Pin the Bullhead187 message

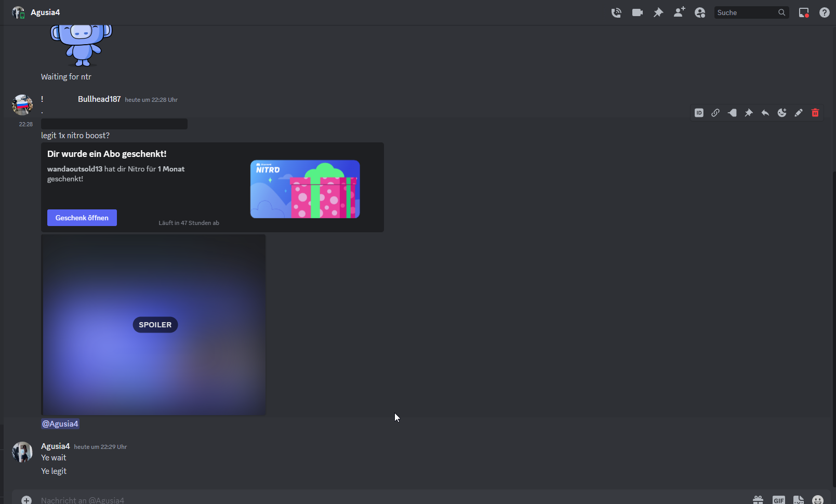[749, 113]
